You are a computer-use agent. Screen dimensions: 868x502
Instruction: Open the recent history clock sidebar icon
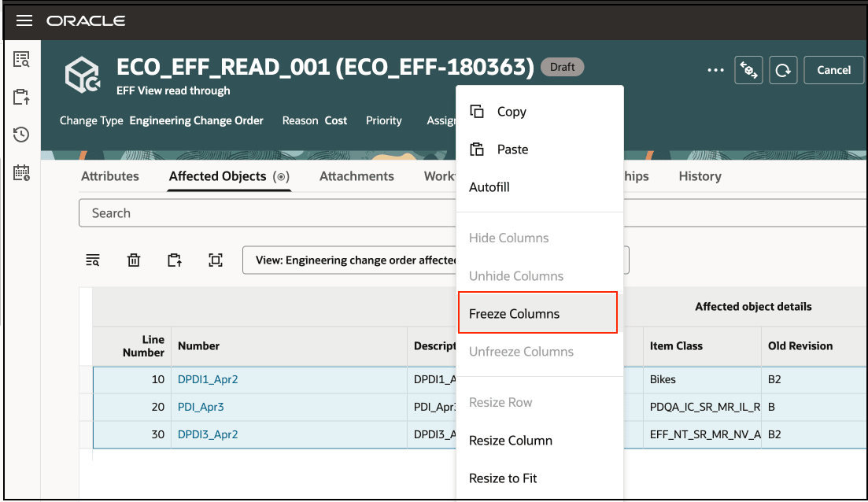[21, 135]
